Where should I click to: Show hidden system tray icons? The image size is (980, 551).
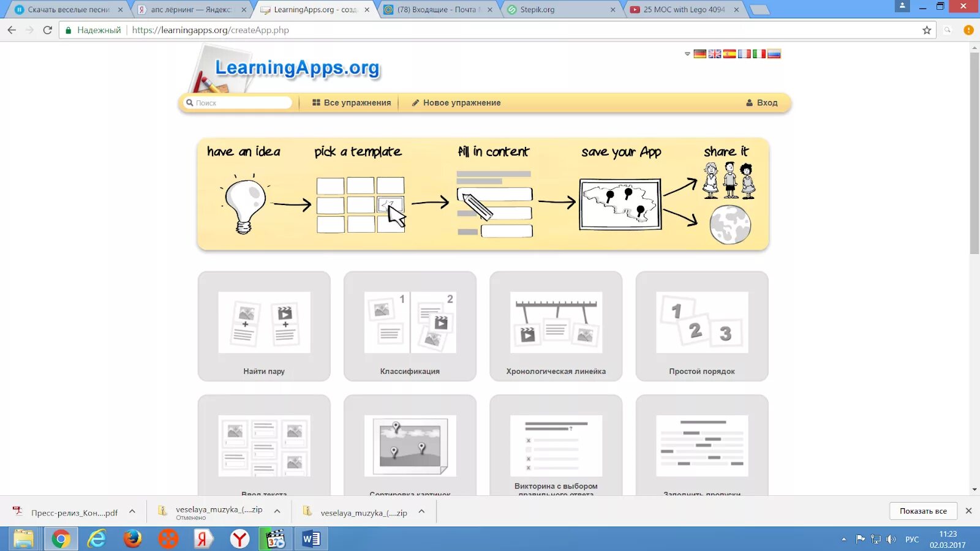pyautogui.click(x=844, y=539)
